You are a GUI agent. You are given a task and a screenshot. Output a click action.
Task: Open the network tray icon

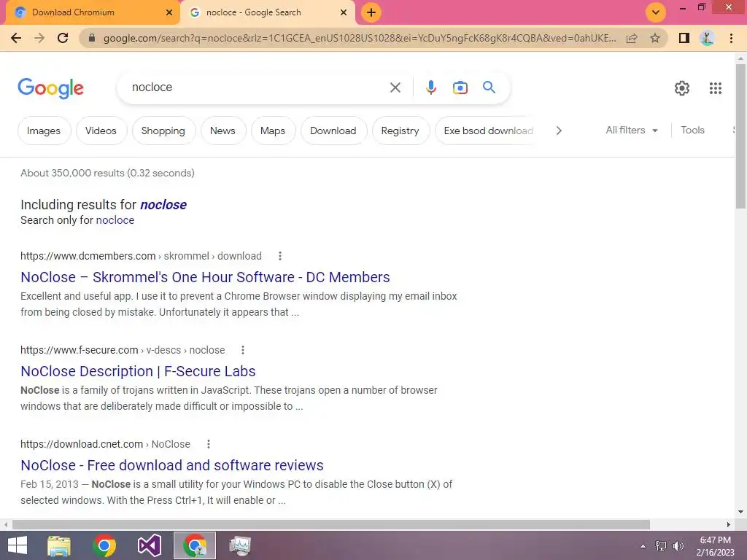pos(661,546)
